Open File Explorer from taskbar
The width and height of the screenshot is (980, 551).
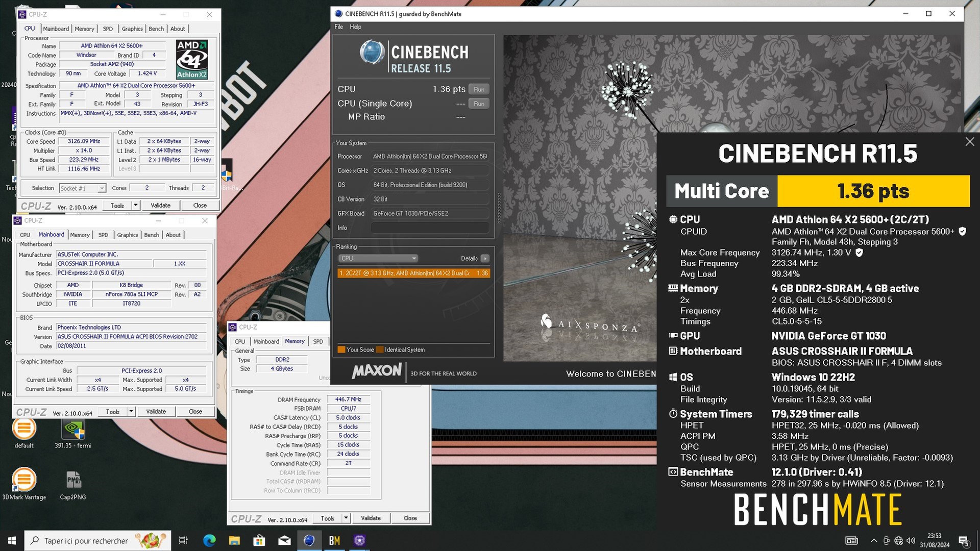pyautogui.click(x=234, y=540)
